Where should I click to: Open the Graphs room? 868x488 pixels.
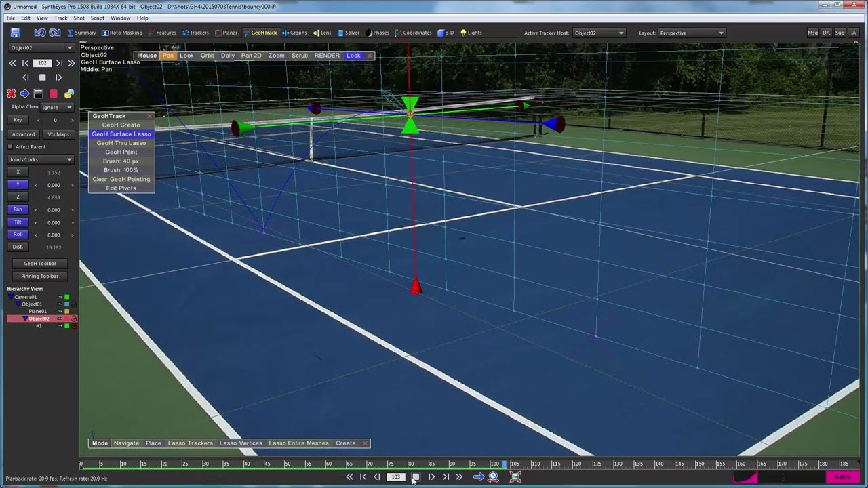(295, 33)
